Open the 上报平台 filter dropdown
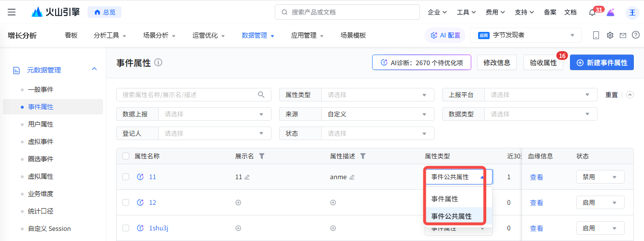644x241 pixels. point(539,95)
